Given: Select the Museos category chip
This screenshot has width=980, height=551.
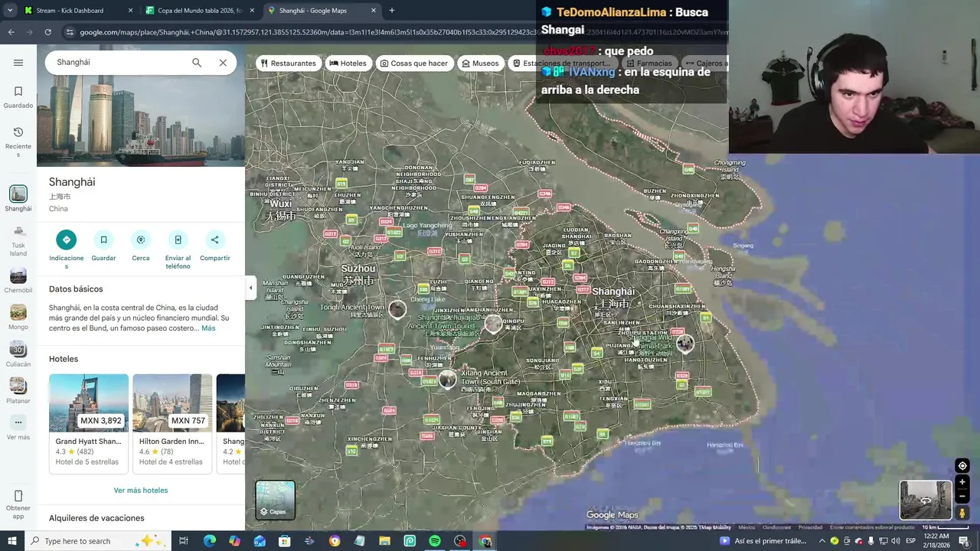Looking at the screenshot, I should [480, 64].
